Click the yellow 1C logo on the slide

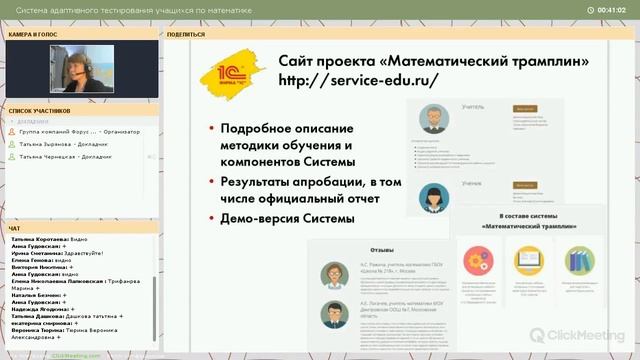click(232, 74)
